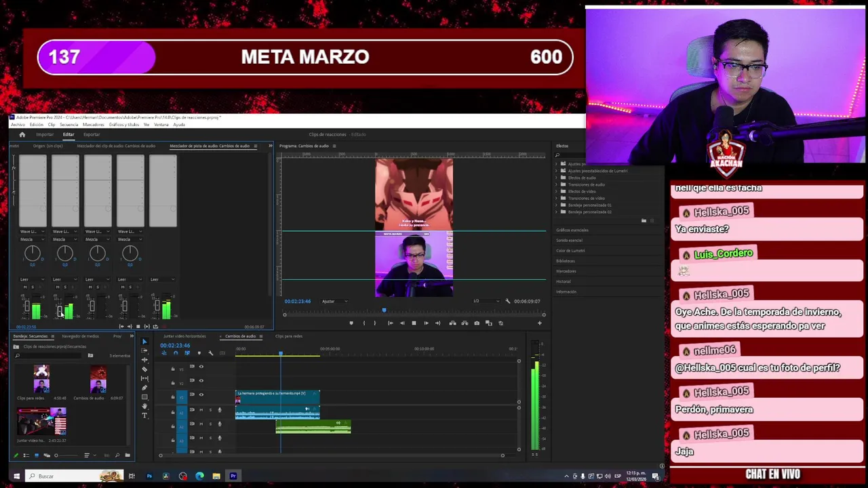Open the Secuencia menu
Screen dimensions: 868x488
(x=68, y=125)
